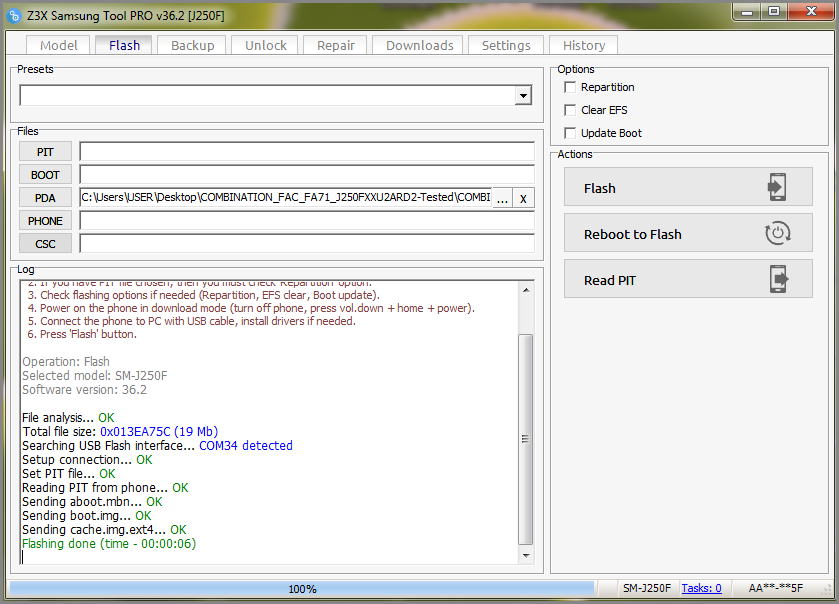Click the BOOT file button

pos(45,175)
